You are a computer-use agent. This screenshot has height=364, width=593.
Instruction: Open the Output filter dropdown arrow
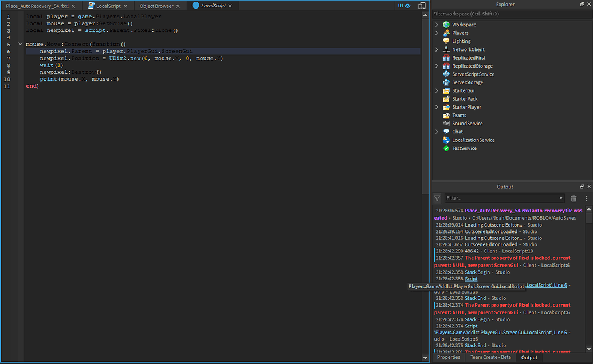[x=561, y=198]
